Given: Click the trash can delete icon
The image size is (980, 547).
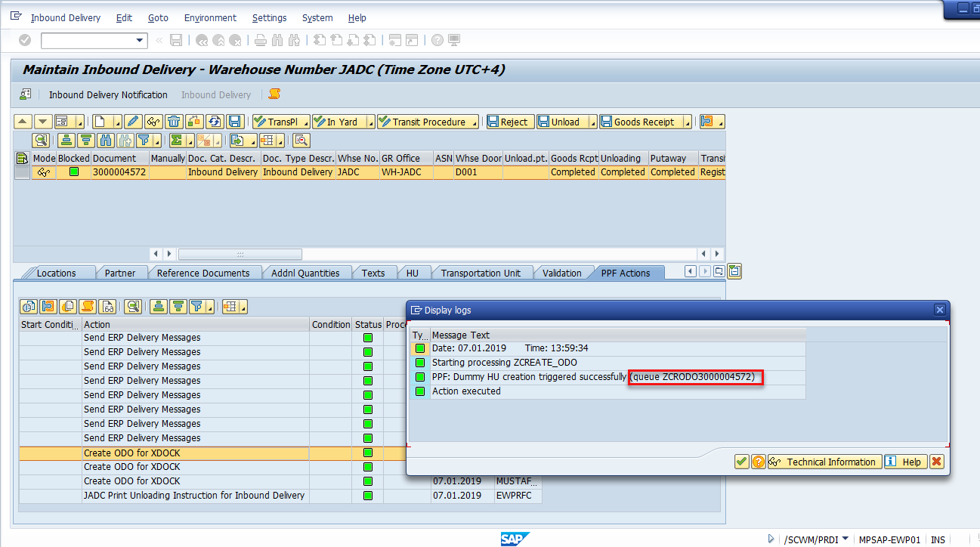Looking at the screenshot, I should click(174, 122).
